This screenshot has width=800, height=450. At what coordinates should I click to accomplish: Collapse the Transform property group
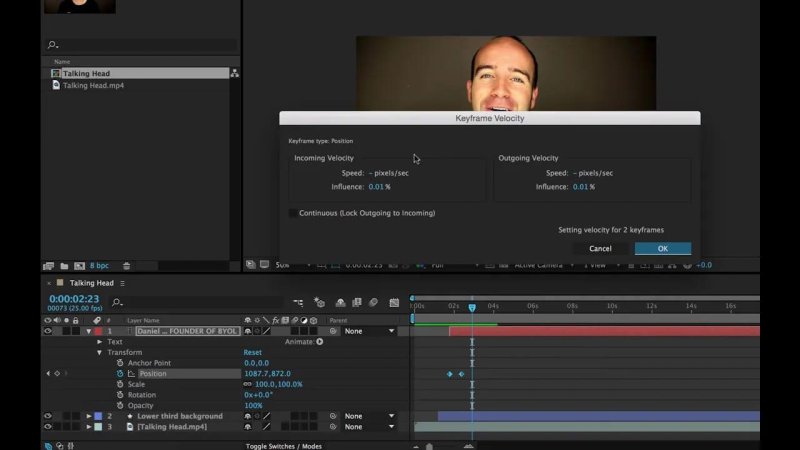click(99, 353)
